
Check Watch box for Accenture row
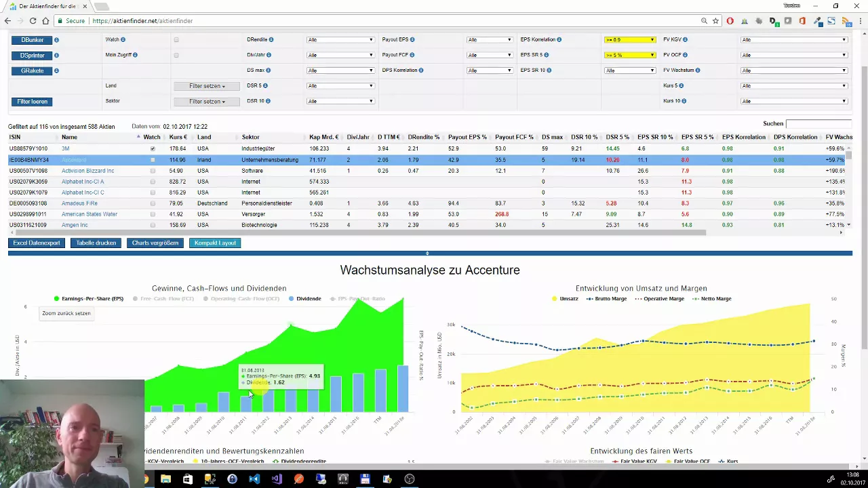point(153,160)
